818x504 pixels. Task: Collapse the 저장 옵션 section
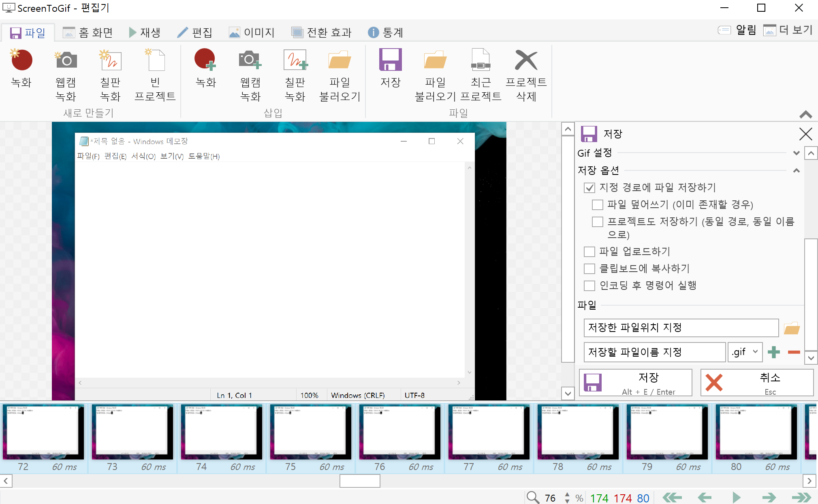(x=796, y=170)
